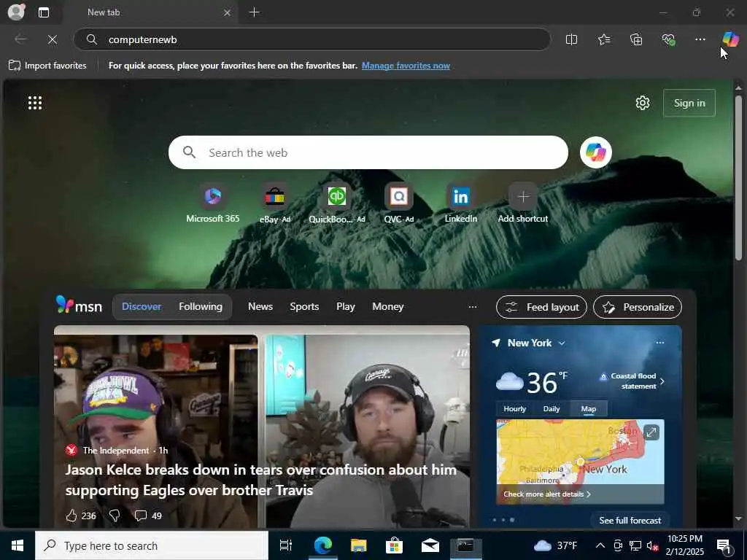This screenshot has width=747, height=560.
Task: Stop page loading with X button
Action: pos(53,39)
